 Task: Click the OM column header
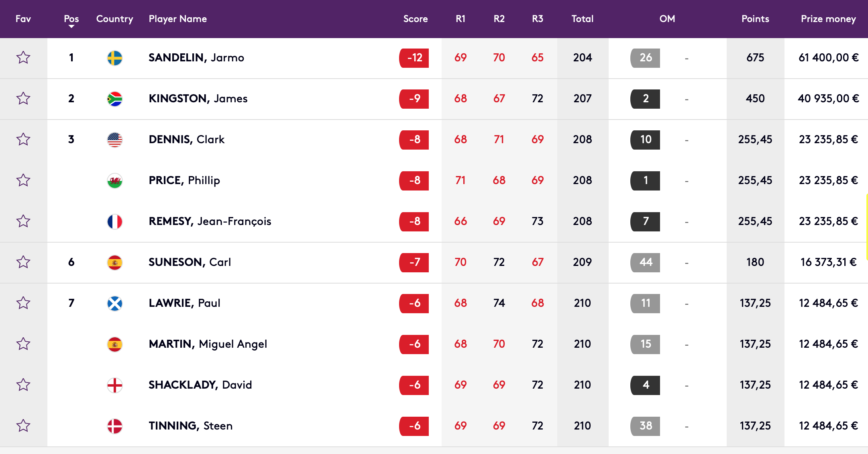(x=667, y=19)
